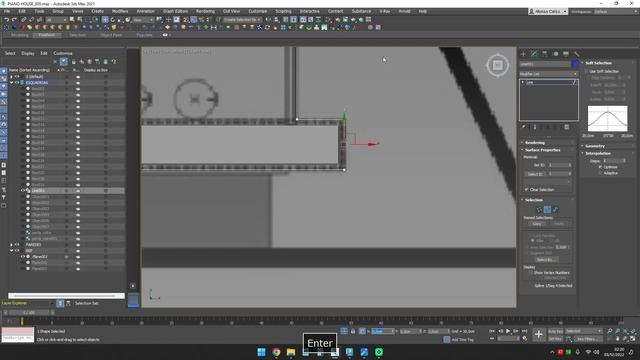Expand the PAREDES layer tree

click(11, 245)
